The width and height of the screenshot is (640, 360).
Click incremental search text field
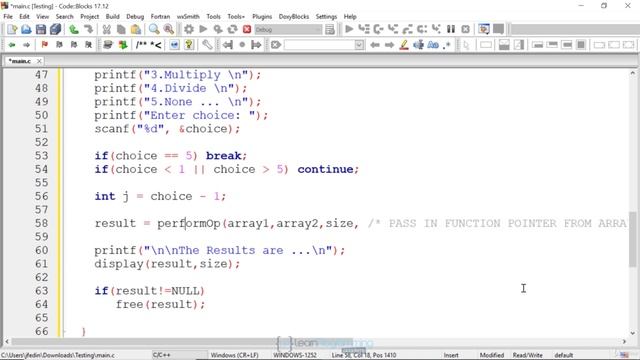pos(319,45)
